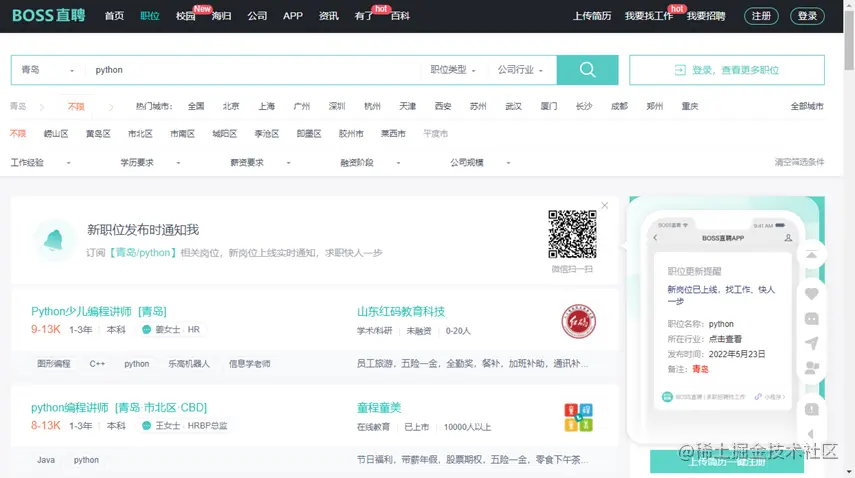The width and height of the screenshot is (855, 478).
Task: Click the bell notification icon
Action: pyautogui.click(x=53, y=240)
